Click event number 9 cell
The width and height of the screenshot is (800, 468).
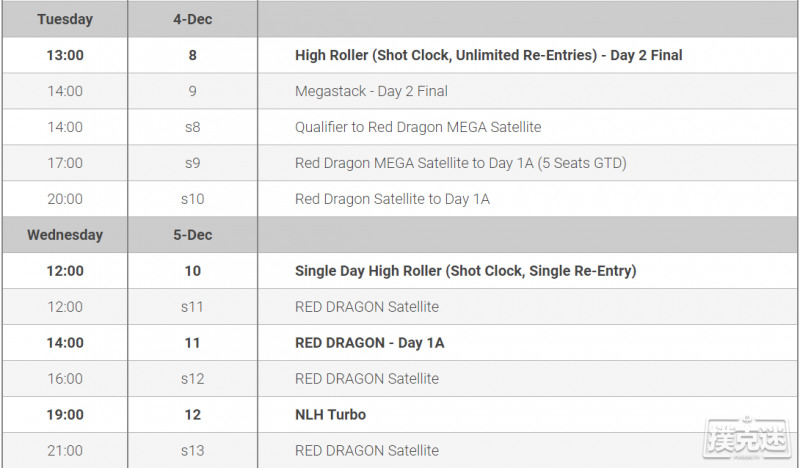tap(192, 91)
